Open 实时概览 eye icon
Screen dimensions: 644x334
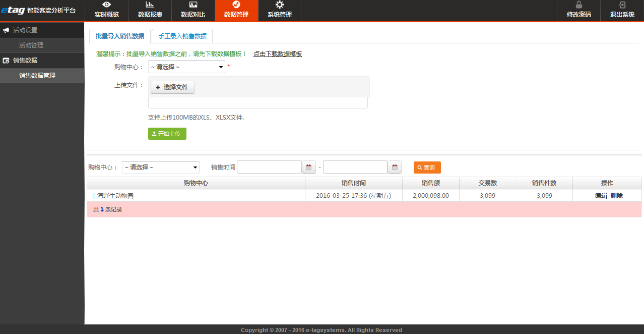pyautogui.click(x=107, y=5)
